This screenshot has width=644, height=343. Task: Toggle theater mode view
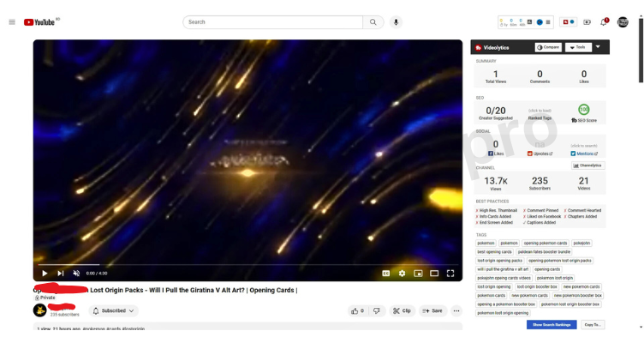click(x=434, y=273)
